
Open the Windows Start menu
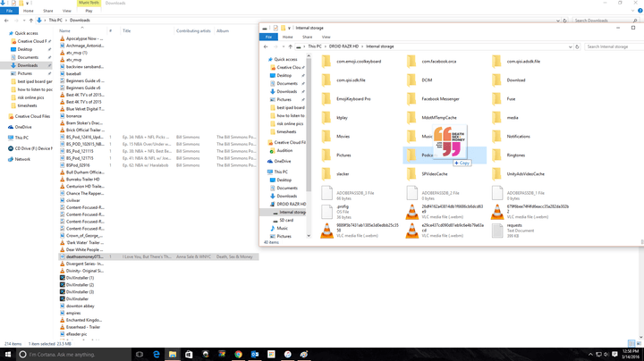coord(7,355)
